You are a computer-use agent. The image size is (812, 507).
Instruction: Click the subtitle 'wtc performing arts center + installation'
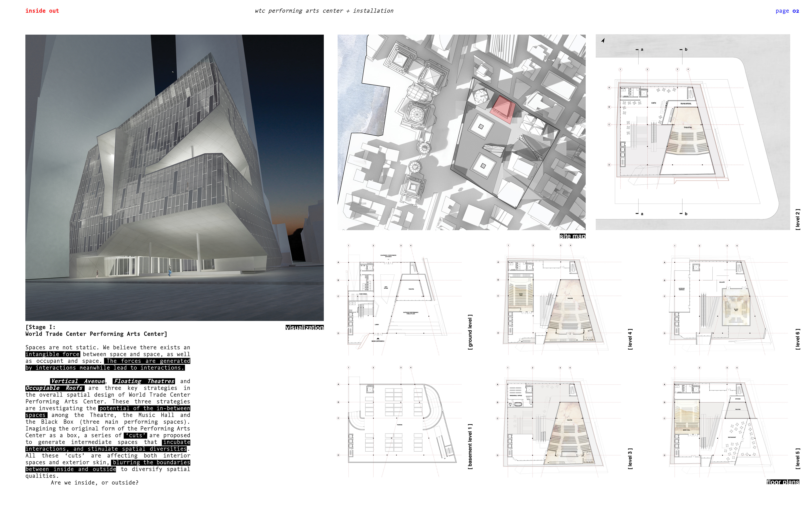pos(324,11)
